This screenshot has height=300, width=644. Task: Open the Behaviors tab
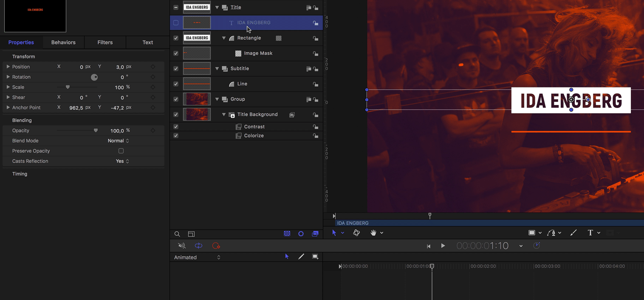[x=63, y=42]
